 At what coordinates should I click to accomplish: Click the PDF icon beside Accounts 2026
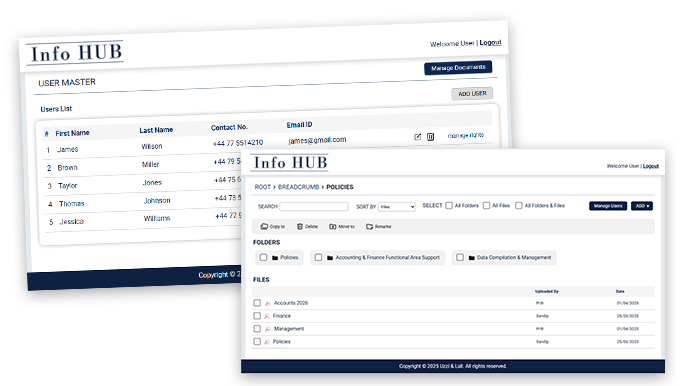pyautogui.click(x=267, y=303)
